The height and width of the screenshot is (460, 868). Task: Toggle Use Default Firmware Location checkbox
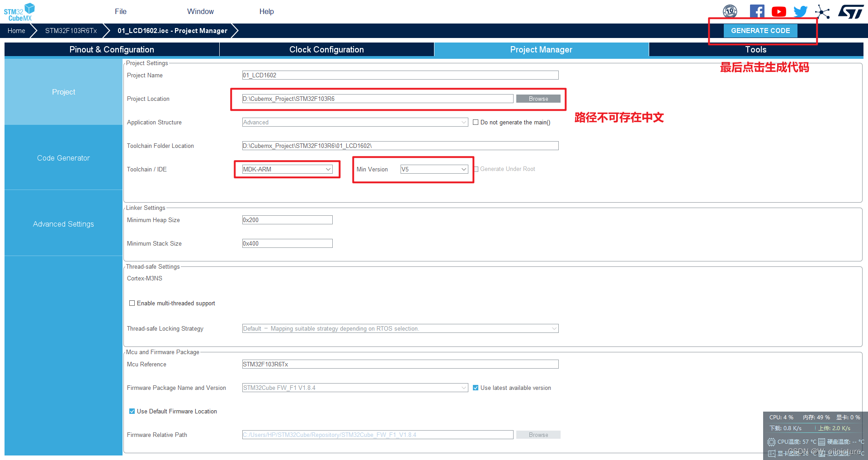pyautogui.click(x=132, y=411)
